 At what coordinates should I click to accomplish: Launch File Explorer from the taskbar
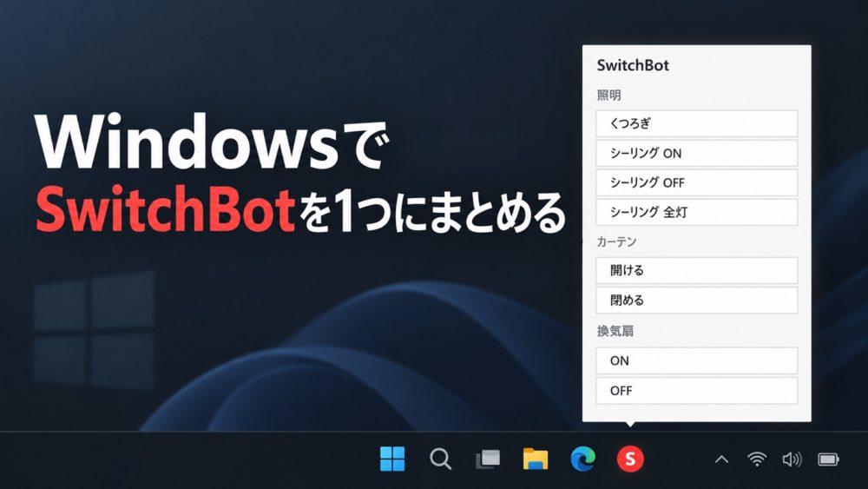coord(536,459)
